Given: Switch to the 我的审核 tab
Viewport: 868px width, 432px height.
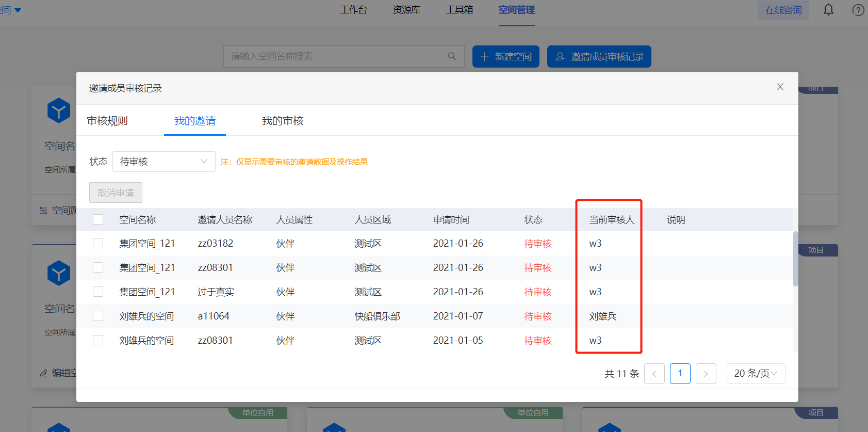Looking at the screenshot, I should click(x=283, y=121).
